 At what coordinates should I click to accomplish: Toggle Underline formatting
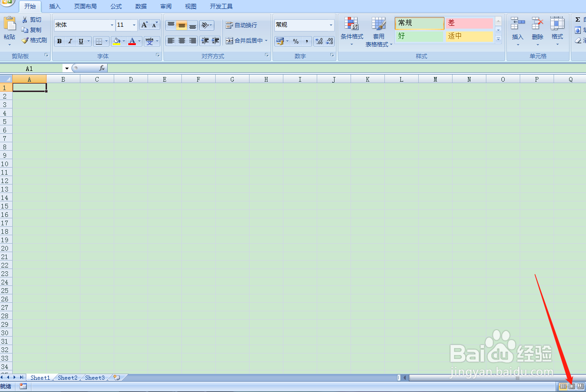point(81,41)
